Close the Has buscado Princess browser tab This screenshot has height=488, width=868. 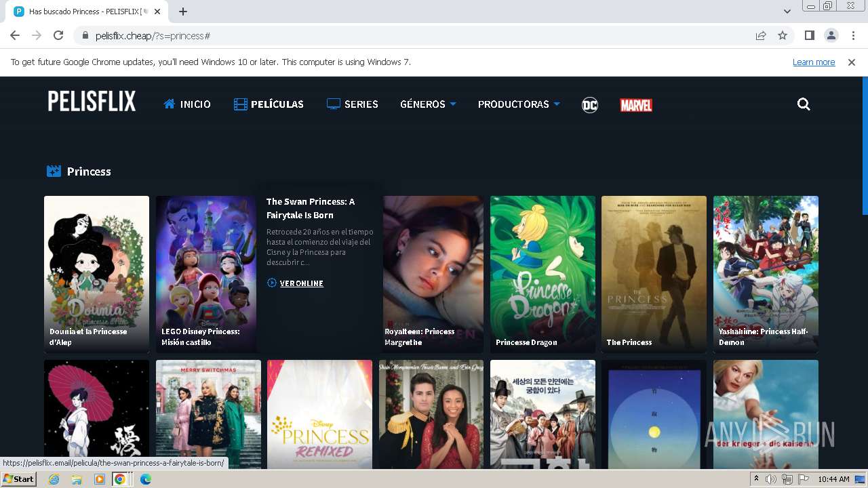[158, 12]
